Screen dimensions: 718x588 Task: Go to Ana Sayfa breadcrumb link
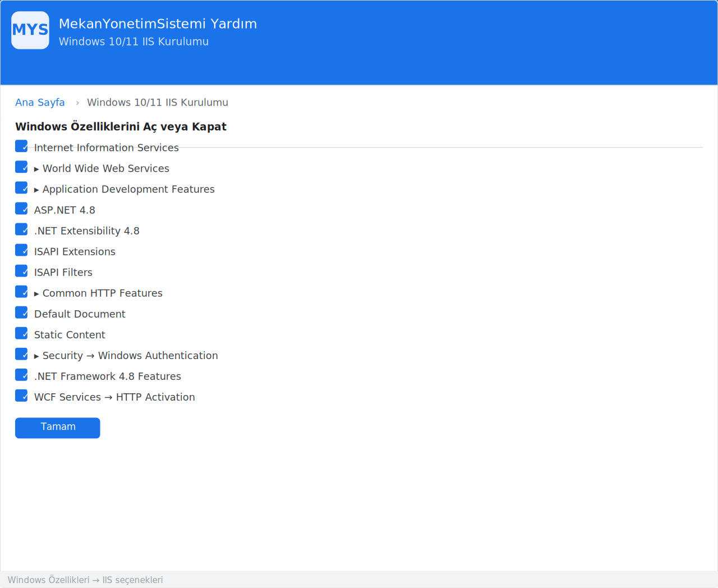(40, 103)
